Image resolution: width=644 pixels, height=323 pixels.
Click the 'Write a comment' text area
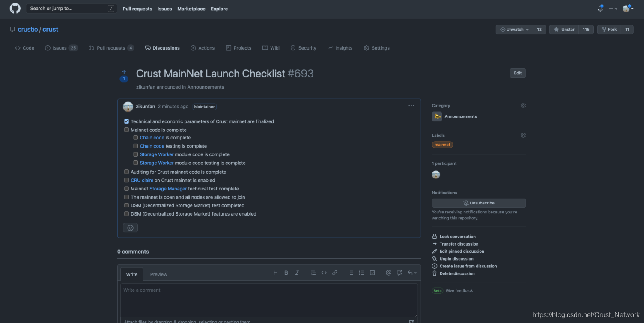(269, 300)
